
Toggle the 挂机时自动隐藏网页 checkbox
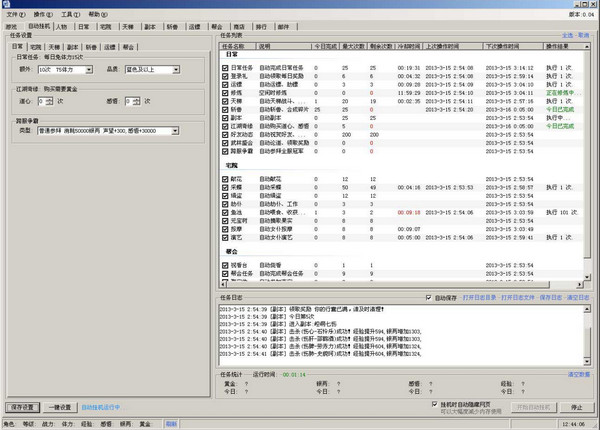click(434, 404)
